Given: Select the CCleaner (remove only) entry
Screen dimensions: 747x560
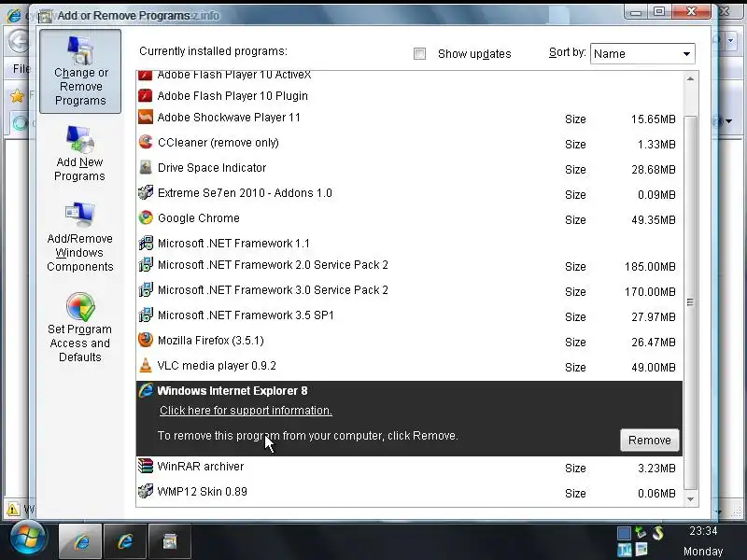Looking at the screenshot, I should point(409,143).
